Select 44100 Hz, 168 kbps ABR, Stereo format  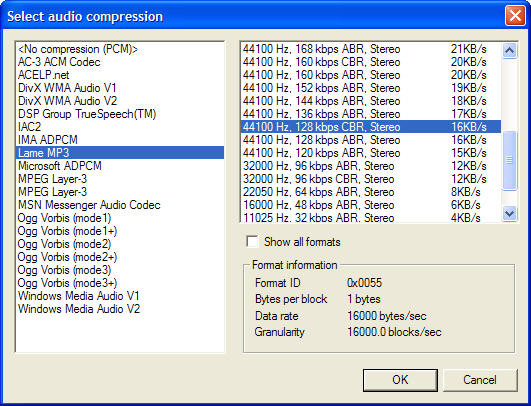[371, 49]
